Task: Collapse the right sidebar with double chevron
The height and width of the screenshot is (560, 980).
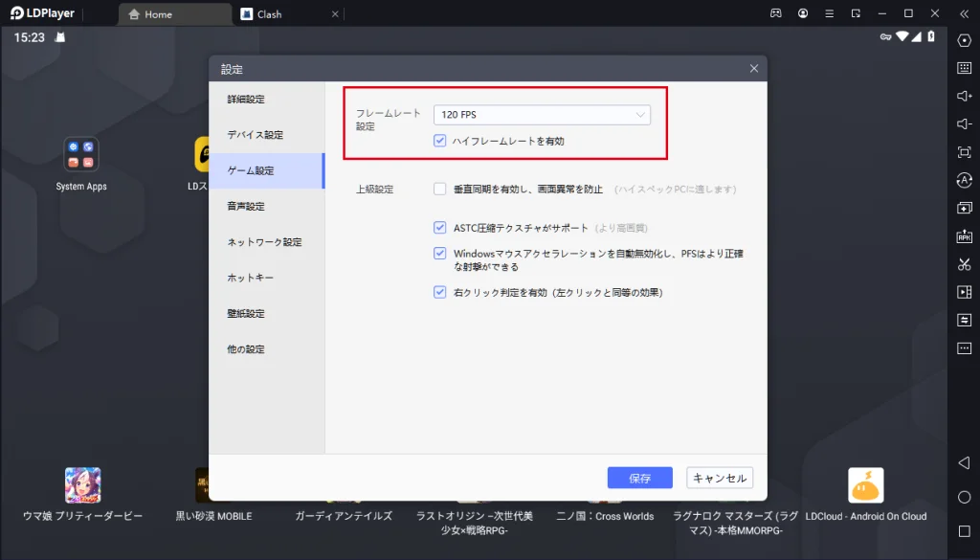Action: tap(965, 13)
